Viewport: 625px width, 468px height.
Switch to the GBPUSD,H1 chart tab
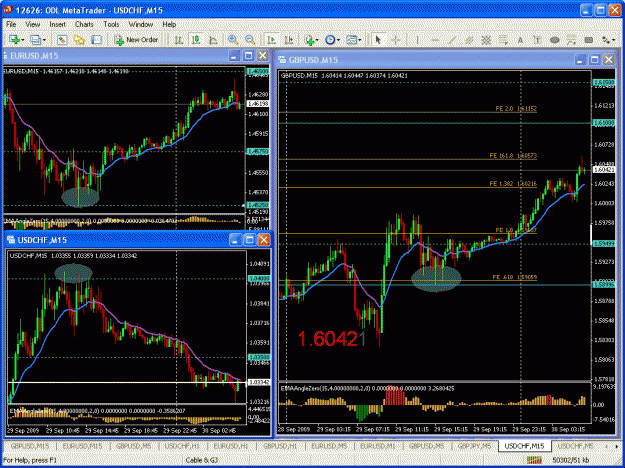tap(280, 446)
